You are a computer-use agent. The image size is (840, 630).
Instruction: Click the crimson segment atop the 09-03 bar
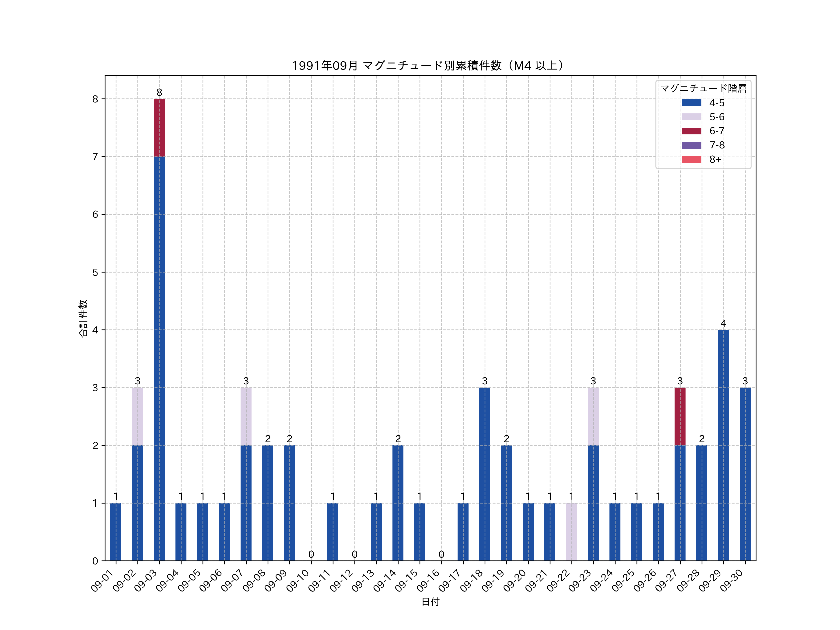(159, 128)
